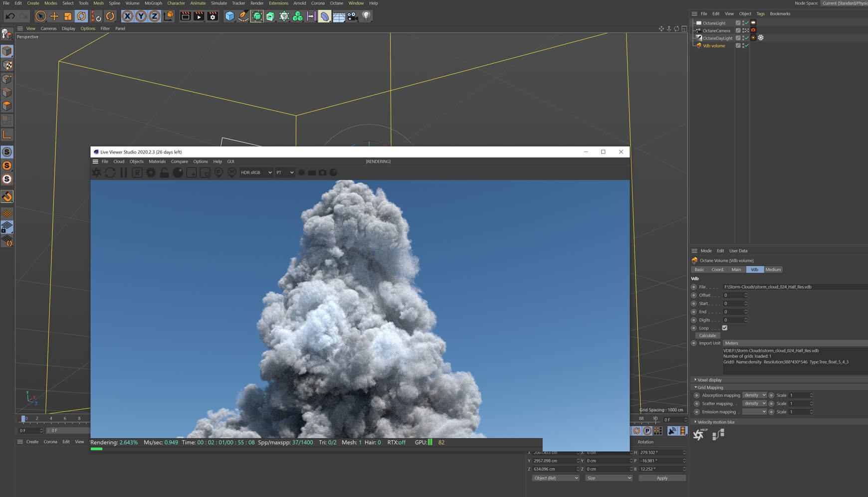Toggle the File parameter animation dot
868x497 pixels.
(694, 287)
